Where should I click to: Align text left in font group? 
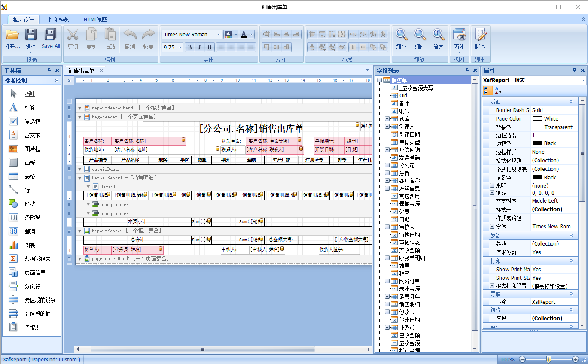[221, 47]
